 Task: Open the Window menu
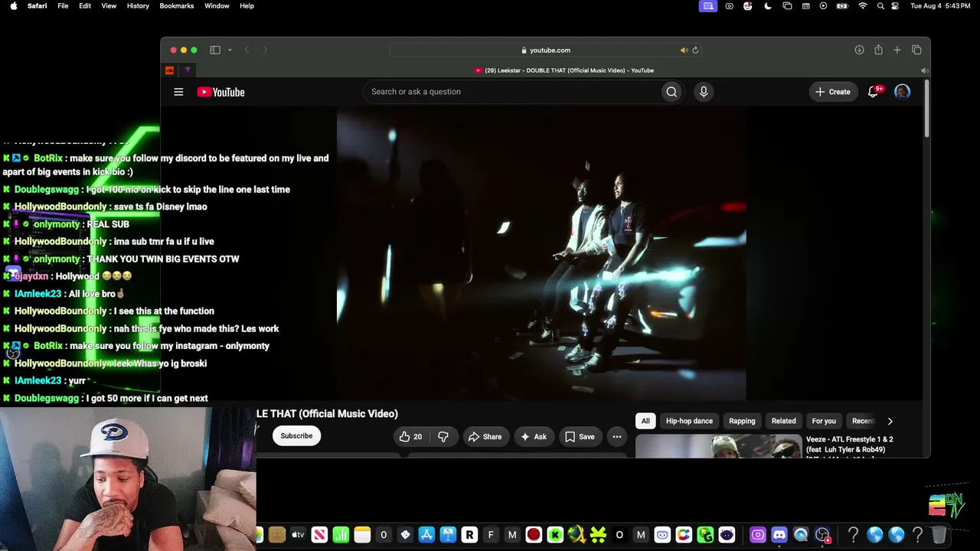pyautogui.click(x=217, y=6)
